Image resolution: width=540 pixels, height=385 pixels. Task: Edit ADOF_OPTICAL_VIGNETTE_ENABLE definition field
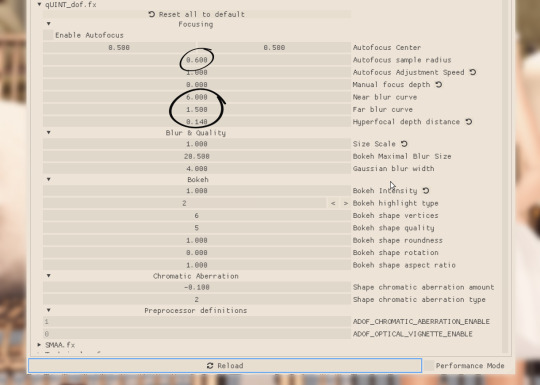[197, 334]
